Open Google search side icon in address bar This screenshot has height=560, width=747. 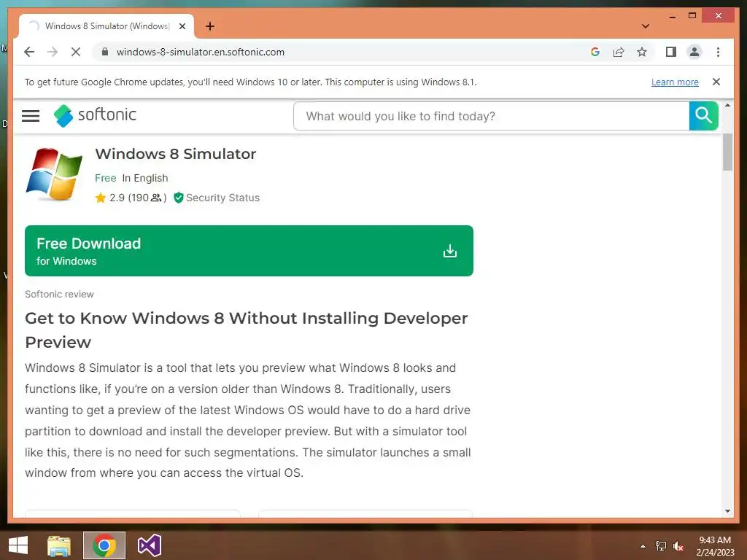tap(595, 52)
